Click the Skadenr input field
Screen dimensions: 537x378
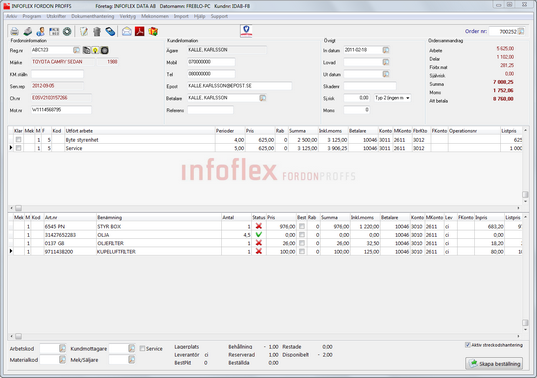point(370,86)
